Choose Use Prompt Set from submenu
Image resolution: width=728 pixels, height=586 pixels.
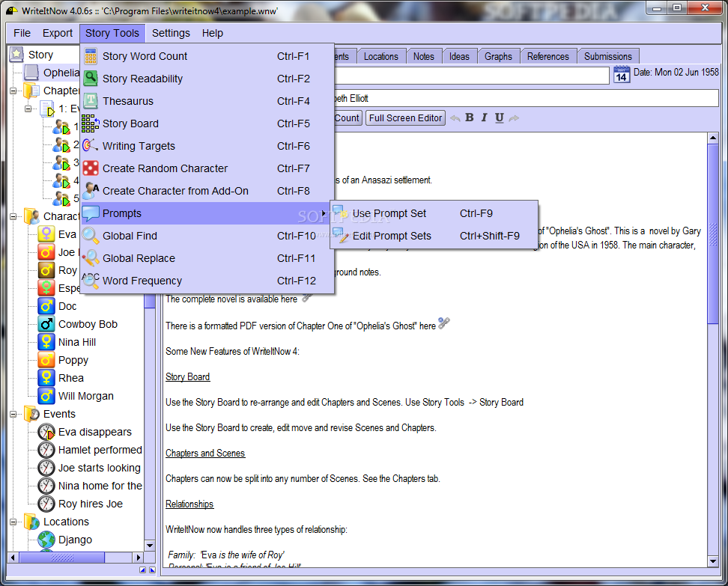434,213
